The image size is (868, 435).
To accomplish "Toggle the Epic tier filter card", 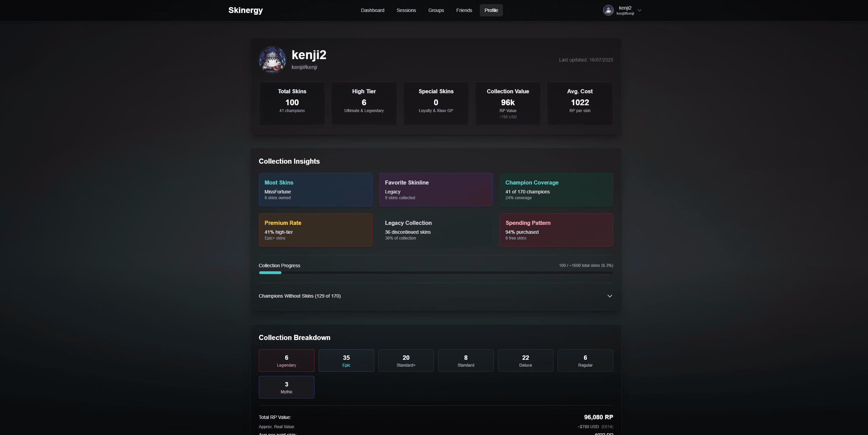I will pyautogui.click(x=346, y=361).
